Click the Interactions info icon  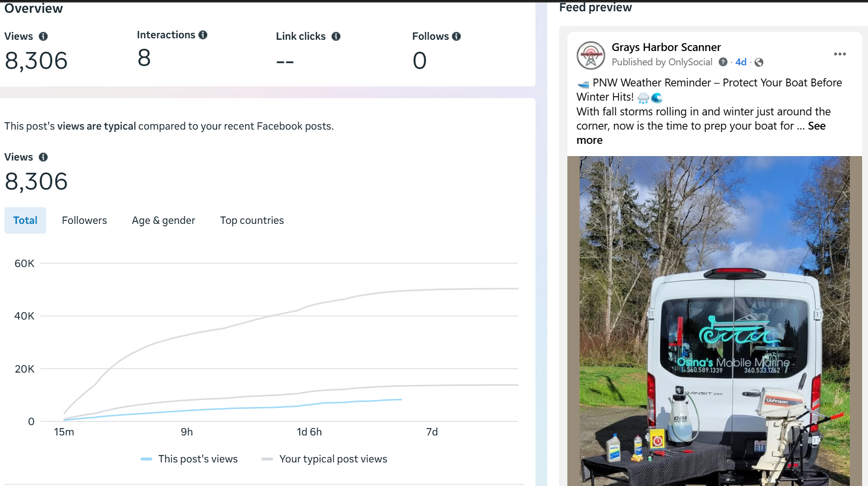point(203,35)
